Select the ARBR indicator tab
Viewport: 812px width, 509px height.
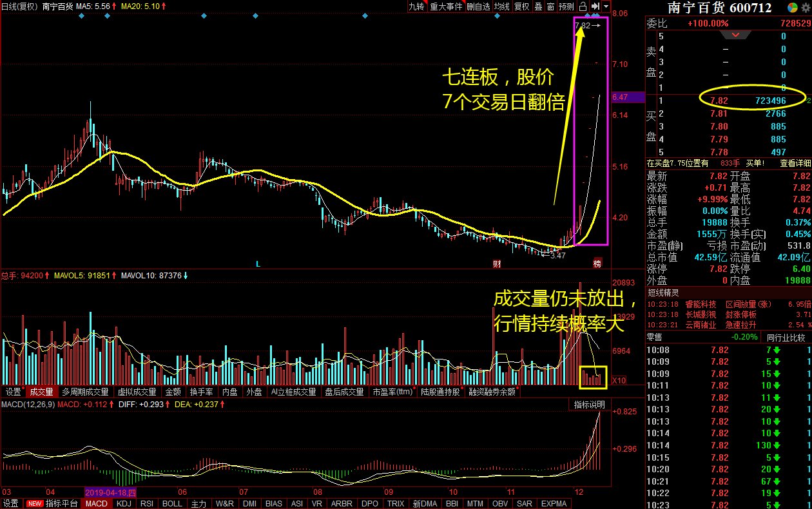click(342, 503)
